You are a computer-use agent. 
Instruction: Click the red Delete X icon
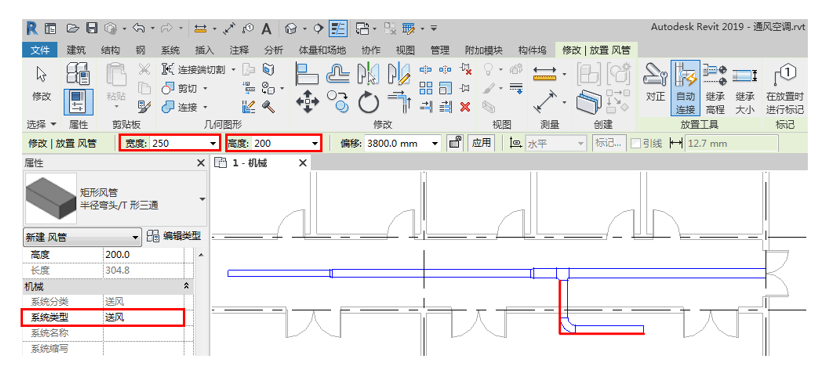[465, 106]
